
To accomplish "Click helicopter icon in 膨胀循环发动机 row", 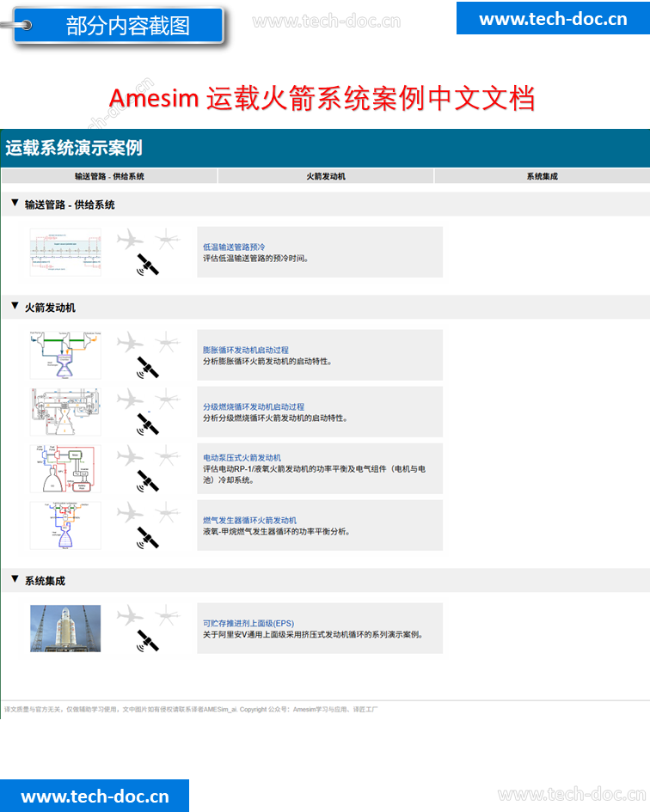I will tap(167, 342).
